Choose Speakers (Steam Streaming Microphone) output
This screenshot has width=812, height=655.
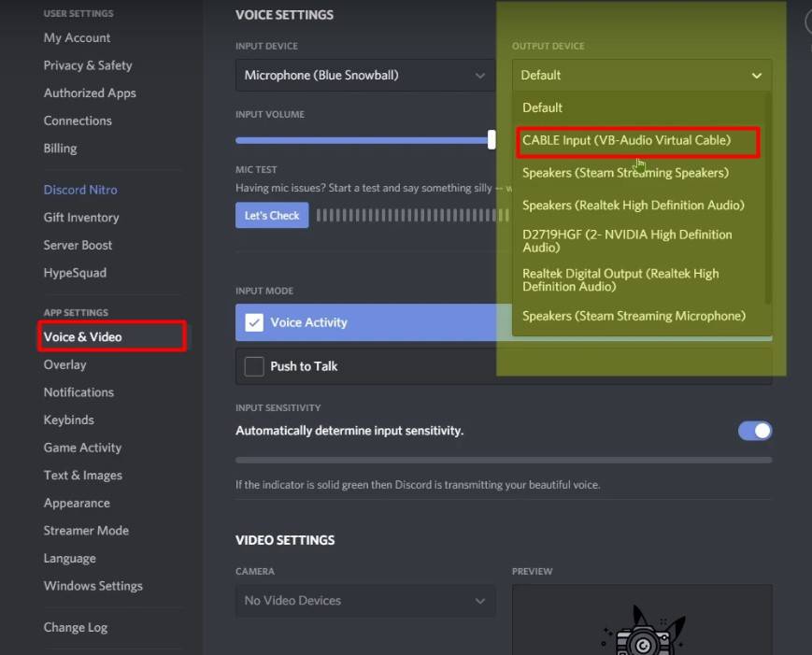click(634, 316)
